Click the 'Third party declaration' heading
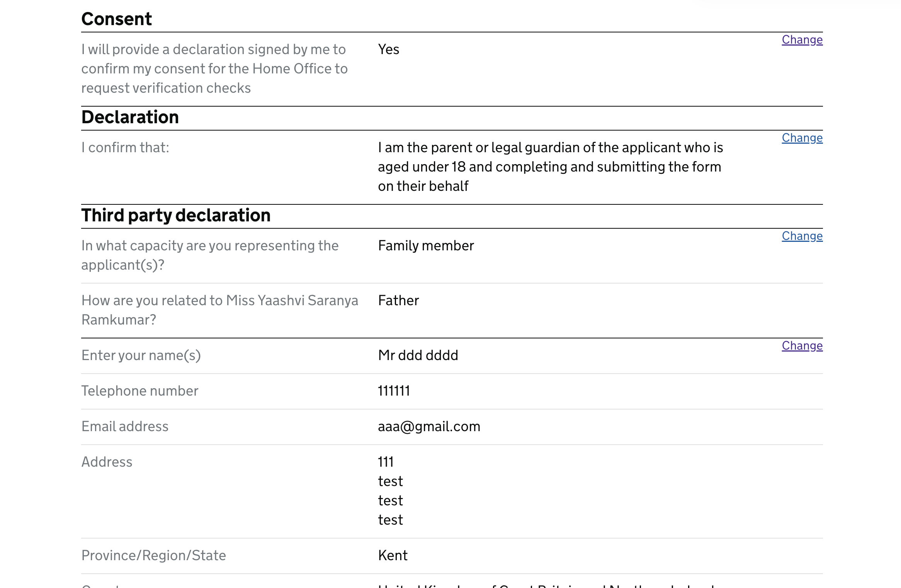Image resolution: width=901 pixels, height=588 pixels. pyautogui.click(x=176, y=215)
